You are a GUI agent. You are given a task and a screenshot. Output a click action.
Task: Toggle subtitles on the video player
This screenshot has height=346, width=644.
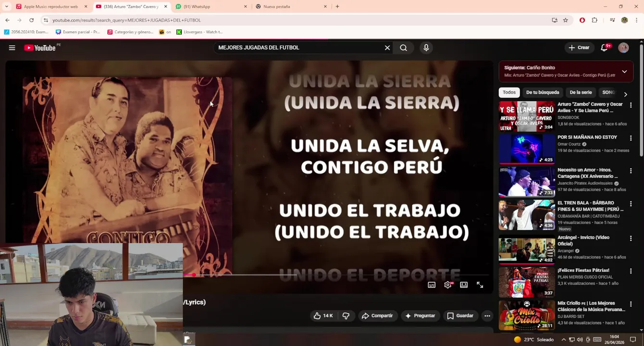(432, 285)
